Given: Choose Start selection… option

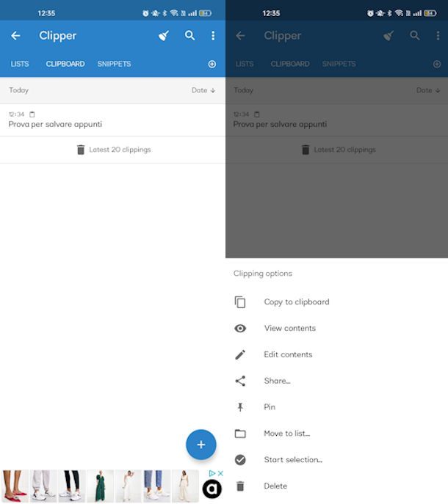Looking at the screenshot, I should coord(336,460).
